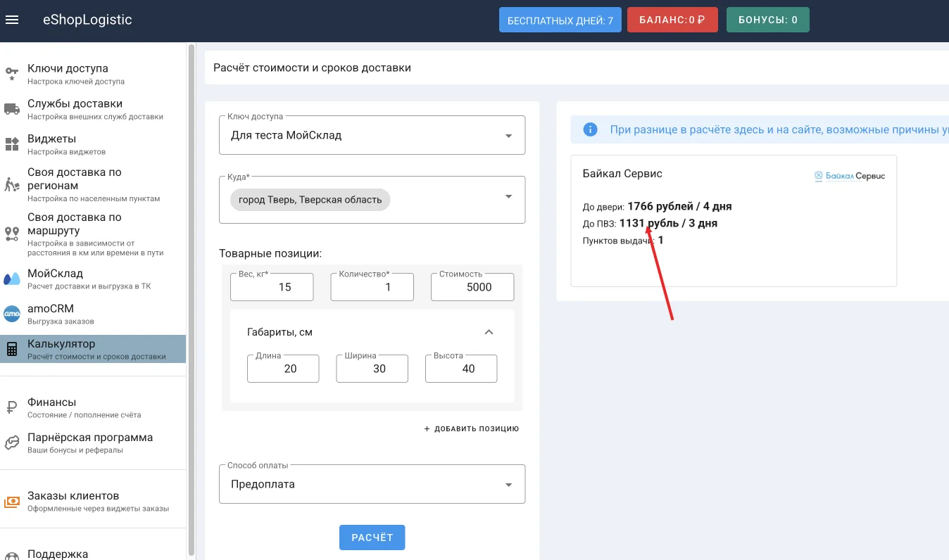
Task: Open the Способ оплаты dropdown
Action: [x=372, y=484]
